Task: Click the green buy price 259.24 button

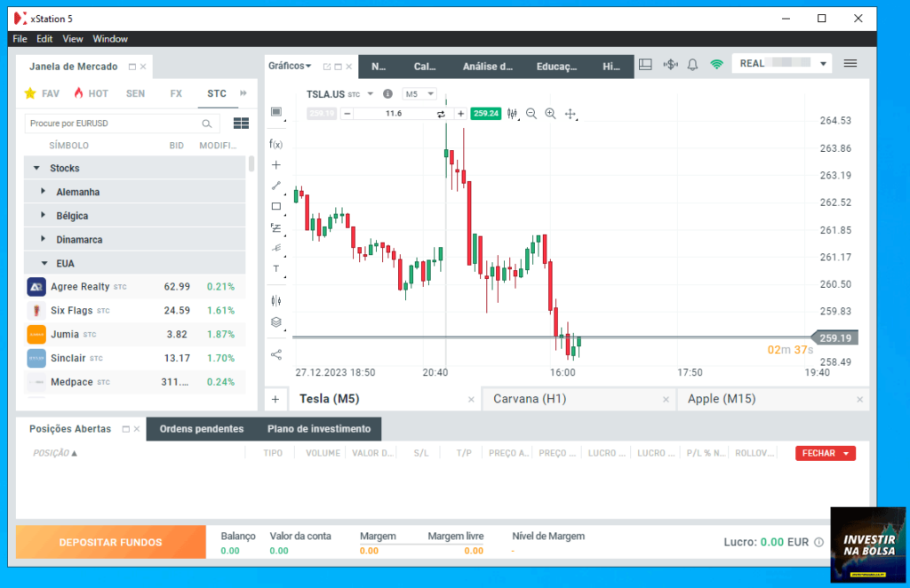Action: [x=486, y=114]
